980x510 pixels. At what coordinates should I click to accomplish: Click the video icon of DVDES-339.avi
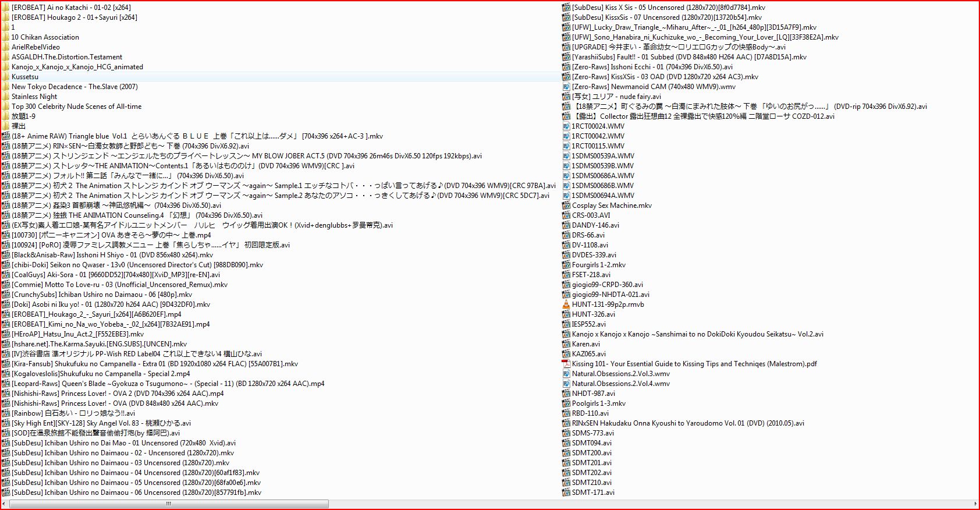click(x=566, y=254)
